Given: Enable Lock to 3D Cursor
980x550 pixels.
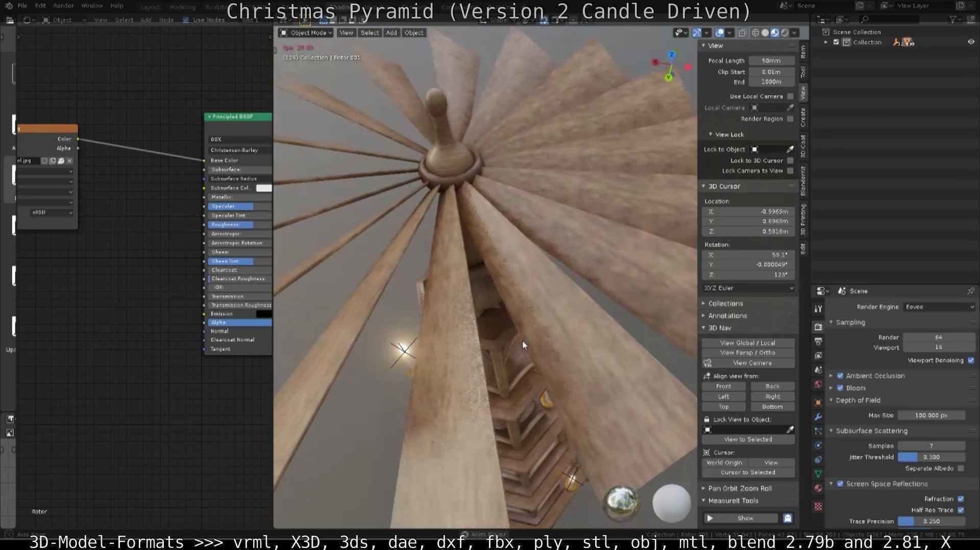Looking at the screenshot, I should (x=790, y=161).
